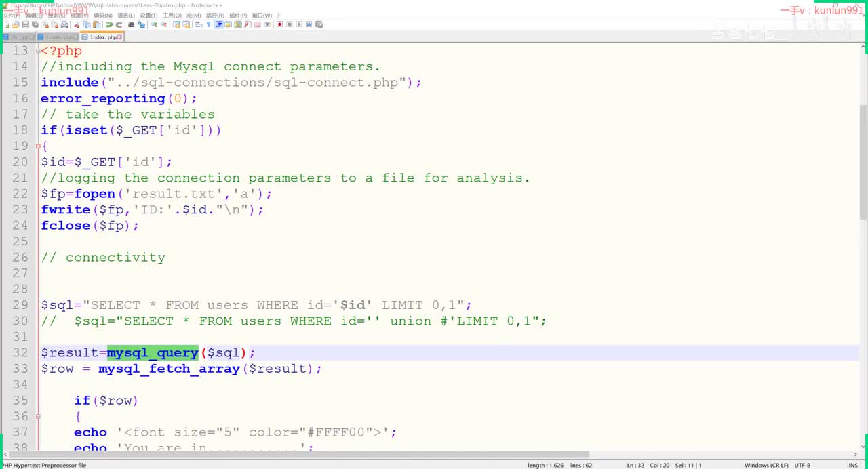
Task: Toggle the indent guide toolbar button
Action: 218,24
